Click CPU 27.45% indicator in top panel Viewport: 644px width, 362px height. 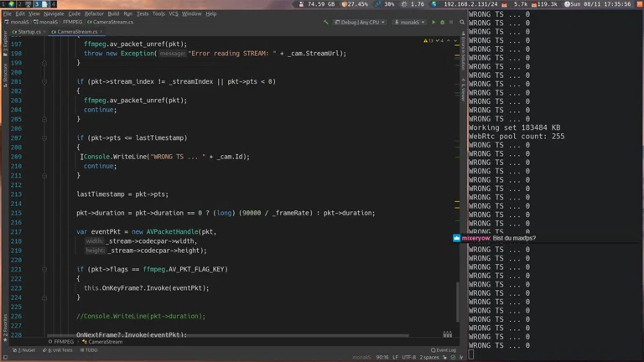click(355, 4)
